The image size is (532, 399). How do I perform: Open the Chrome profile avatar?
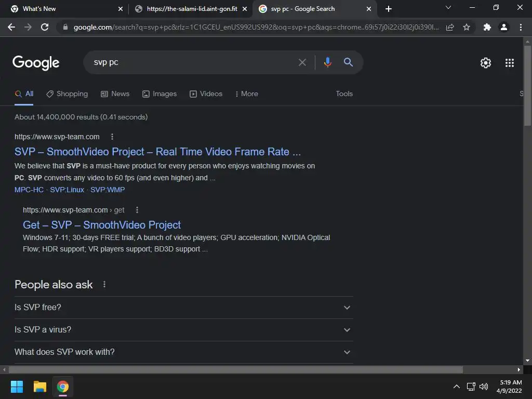coord(504,27)
